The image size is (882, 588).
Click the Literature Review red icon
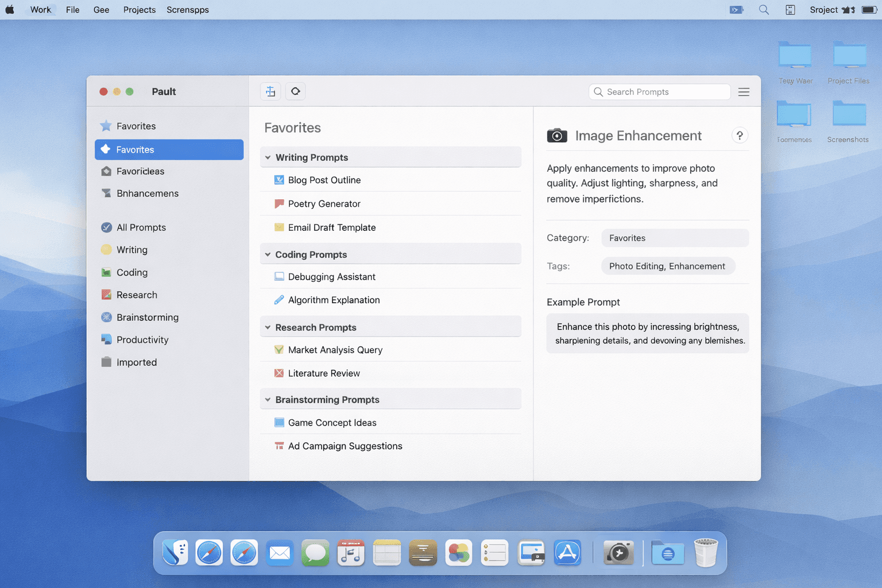click(279, 373)
